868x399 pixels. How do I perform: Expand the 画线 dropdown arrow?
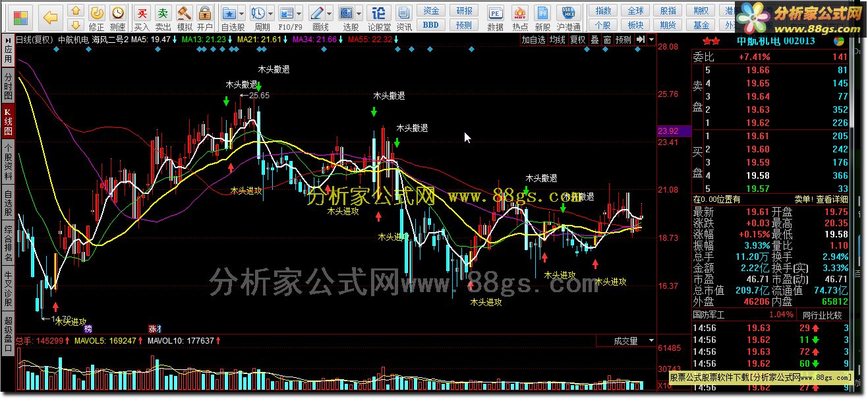pyautogui.click(x=330, y=13)
